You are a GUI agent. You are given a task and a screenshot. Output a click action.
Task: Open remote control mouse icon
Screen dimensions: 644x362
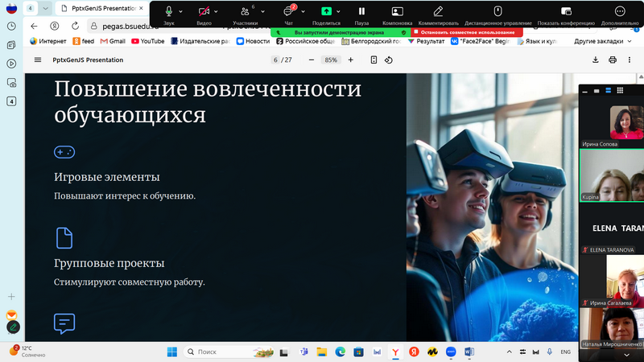pos(497,11)
